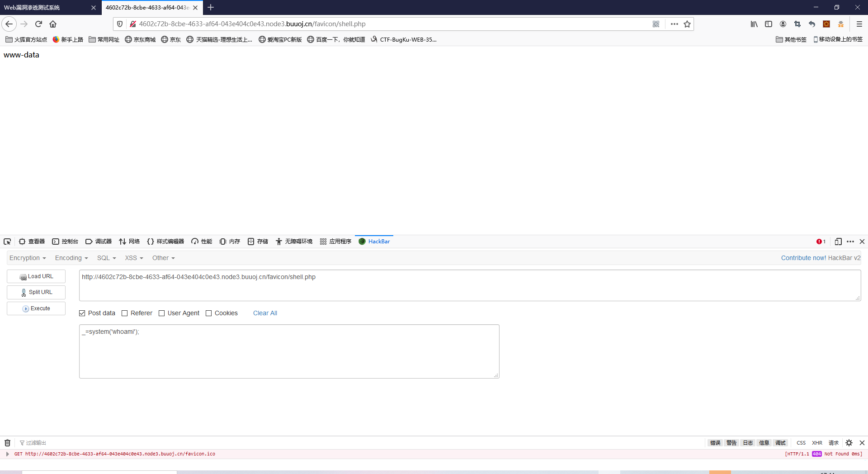Screen dimensions: 868x474
Task: Switch to the 网络 Network tab
Action: pyautogui.click(x=129, y=242)
